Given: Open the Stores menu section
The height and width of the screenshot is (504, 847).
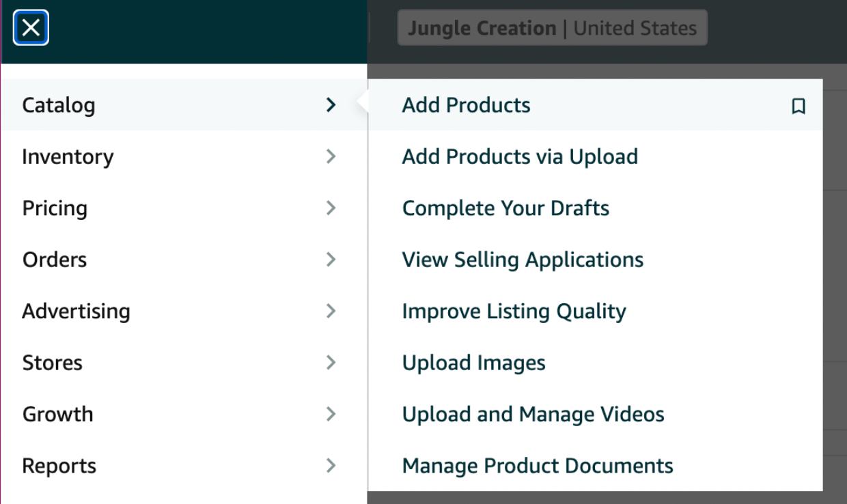Looking at the screenshot, I should 184,363.
